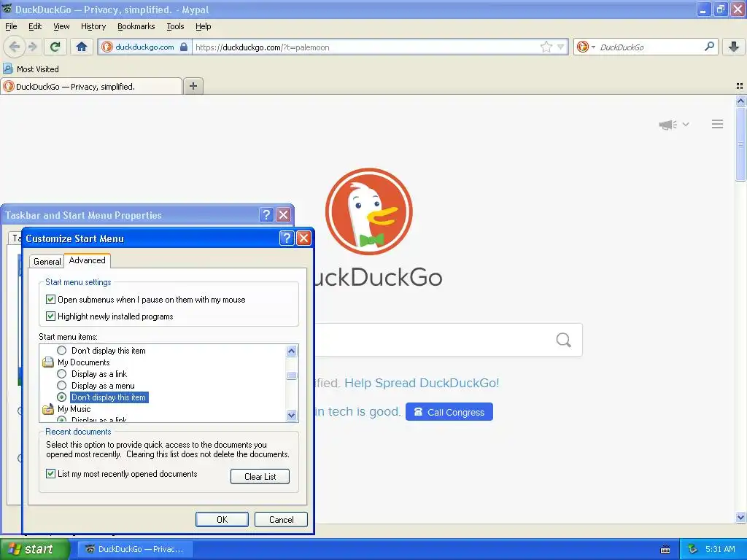Toggle List my most recently opened documents
This screenshot has height=560, width=747.
pyautogui.click(x=50, y=474)
